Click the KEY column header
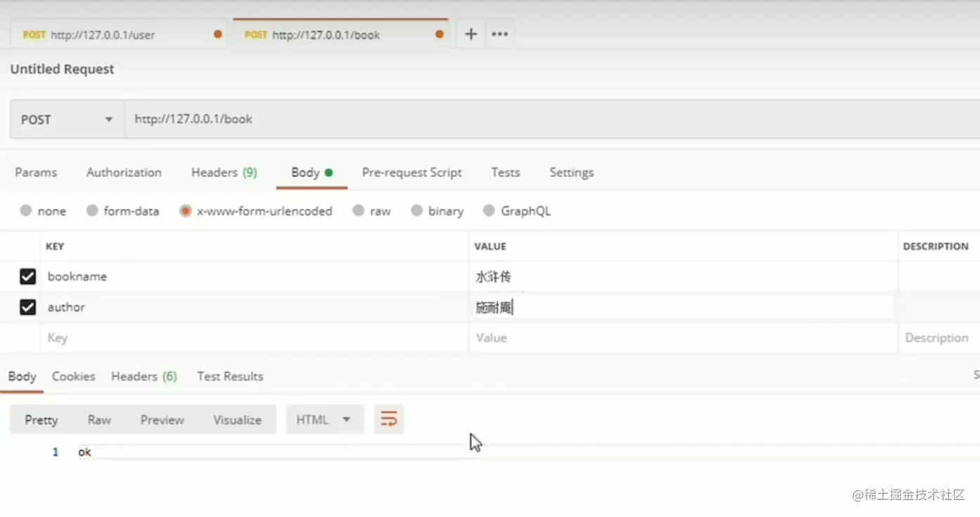The width and height of the screenshot is (980, 517). (x=55, y=246)
